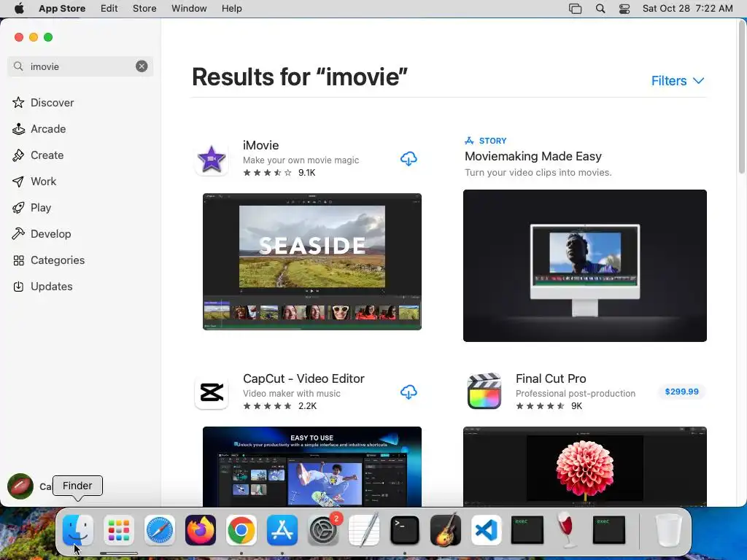The image size is (747, 560).
Task: Click the search magnifier icon in sidebar
Action: [x=18, y=66]
